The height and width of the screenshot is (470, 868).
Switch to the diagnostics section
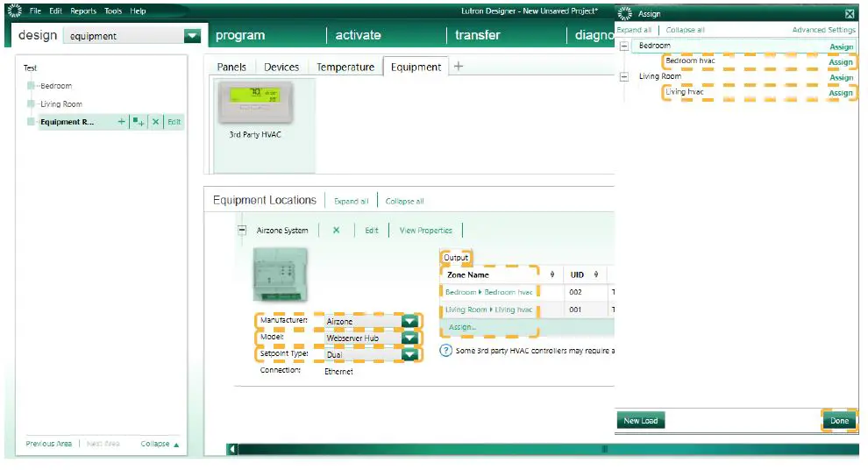[x=594, y=35]
